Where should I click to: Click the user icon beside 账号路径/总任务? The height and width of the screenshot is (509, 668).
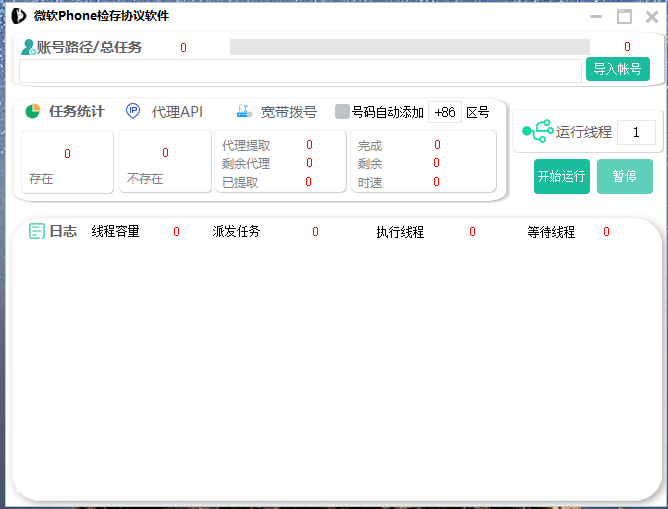coord(28,47)
